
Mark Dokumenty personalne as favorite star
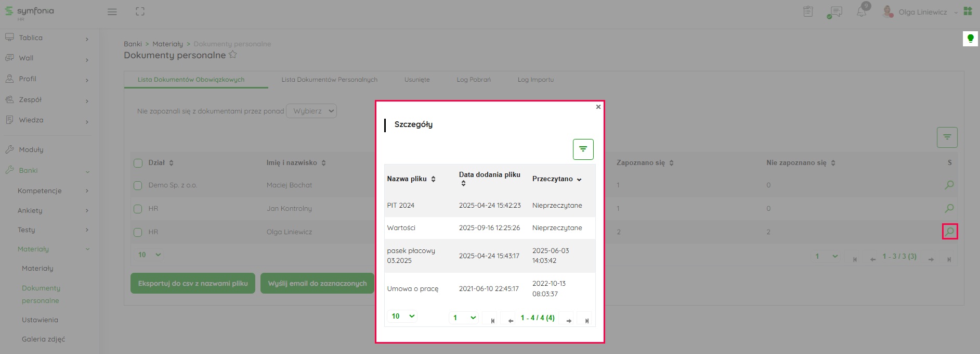233,55
